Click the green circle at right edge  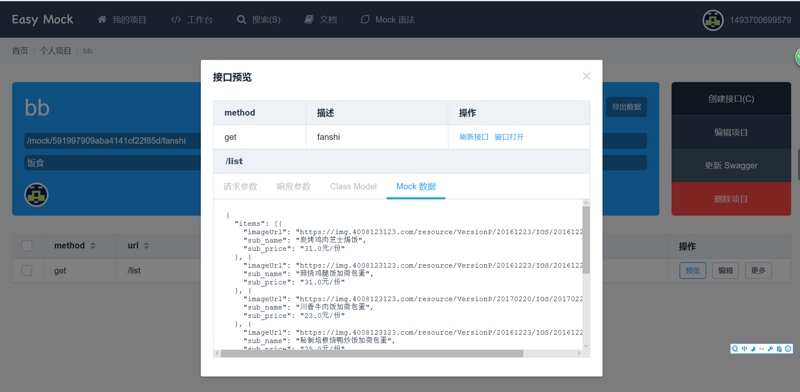pos(797,57)
